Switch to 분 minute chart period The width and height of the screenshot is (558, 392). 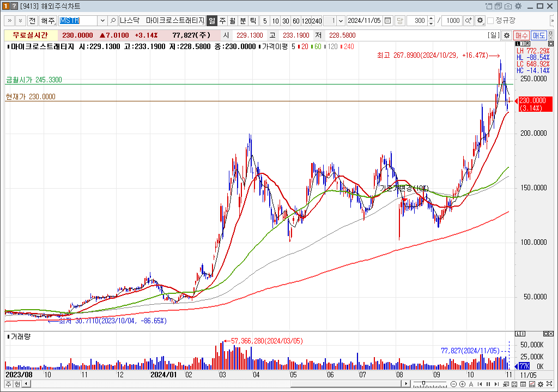[242, 21]
